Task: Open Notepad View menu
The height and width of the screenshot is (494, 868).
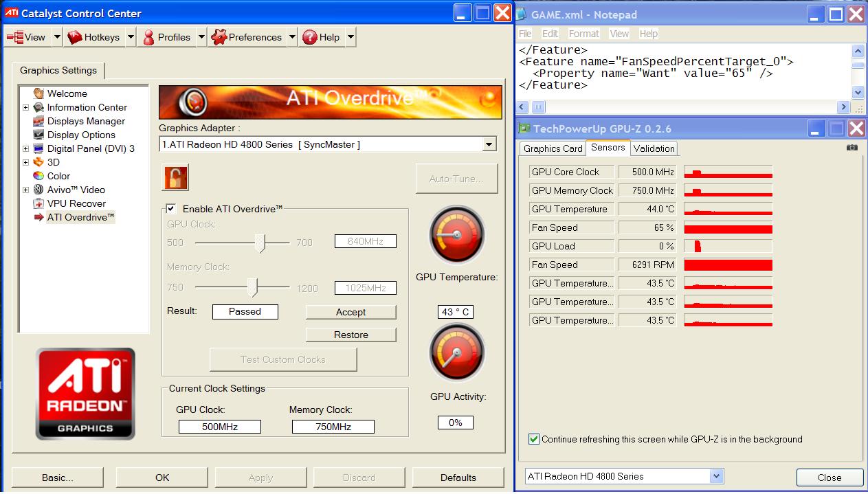Action: coord(619,33)
